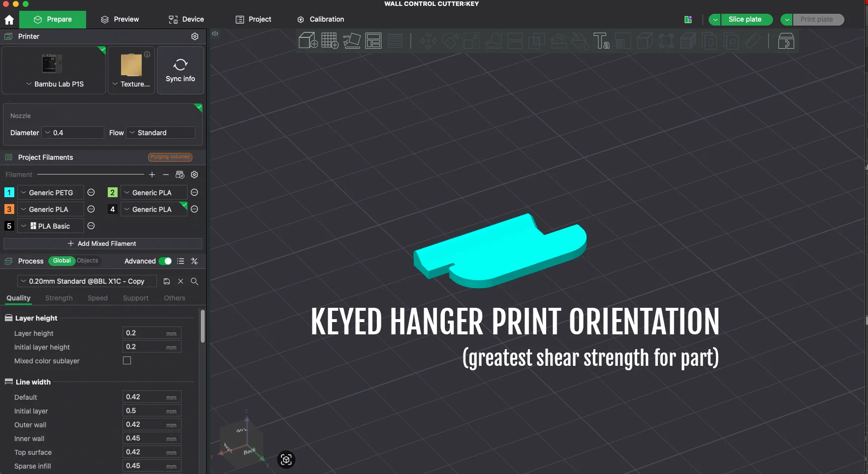Click the Add plate grid icon
The height and width of the screenshot is (474, 868).
330,41
